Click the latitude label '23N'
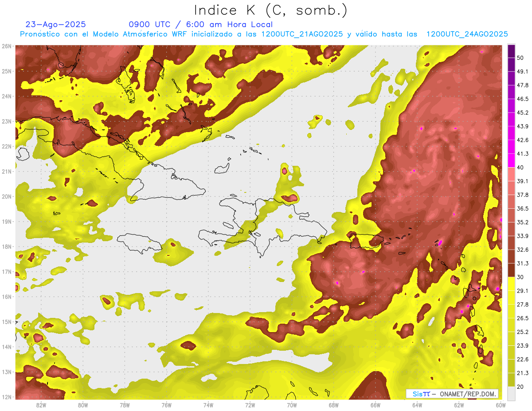The width and height of the screenshot is (532, 411). coord(7,121)
